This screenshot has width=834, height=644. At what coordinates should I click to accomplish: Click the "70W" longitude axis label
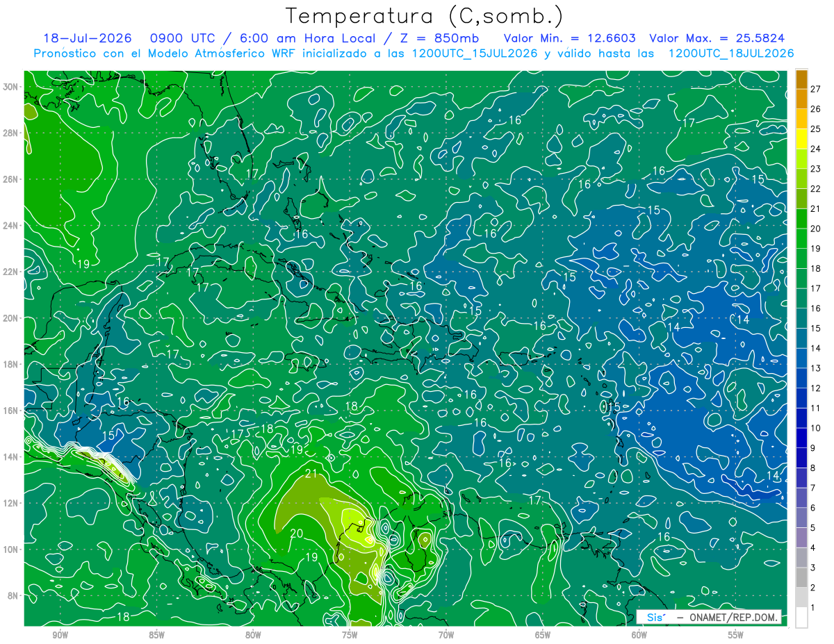pyautogui.click(x=446, y=635)
